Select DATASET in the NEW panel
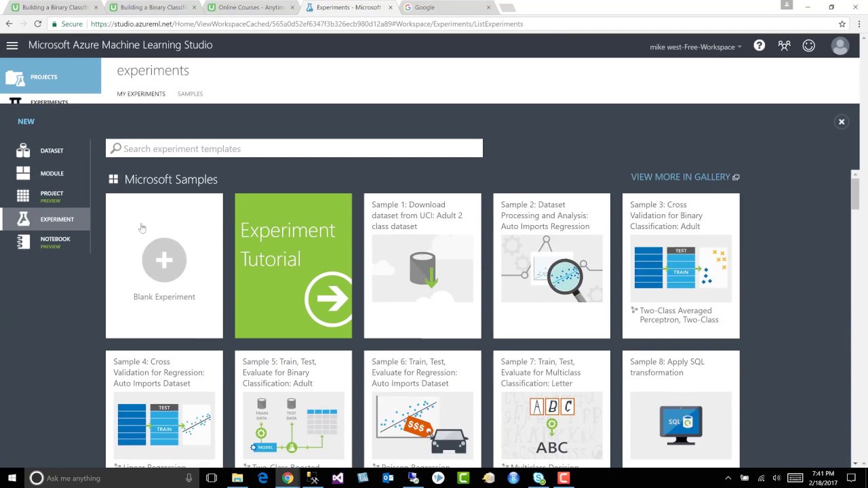 click(x=45, y=150)
